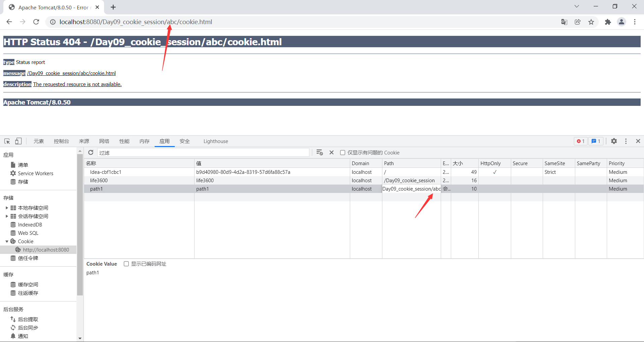This screenshot has height=342, width=644.
Task: Open Chrome's three-dot menu
Action: [635, 22]
